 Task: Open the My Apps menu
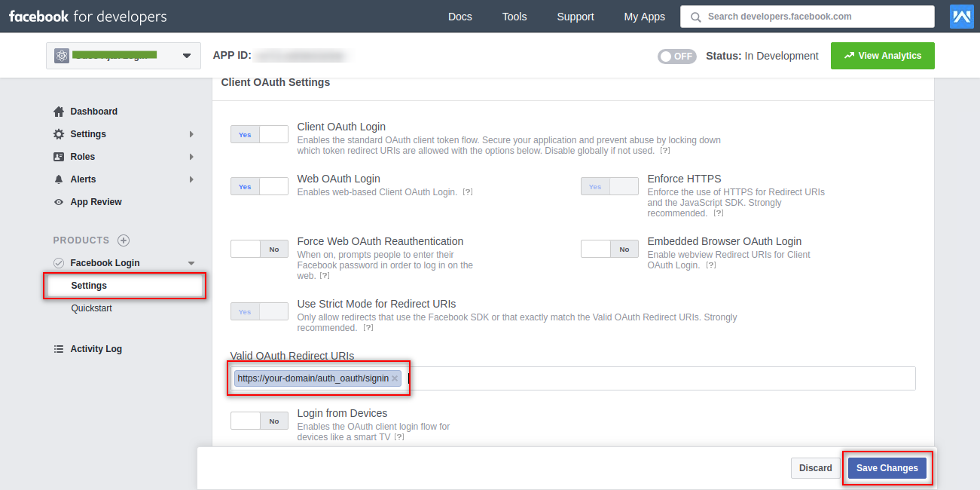(x=645, y=17)
